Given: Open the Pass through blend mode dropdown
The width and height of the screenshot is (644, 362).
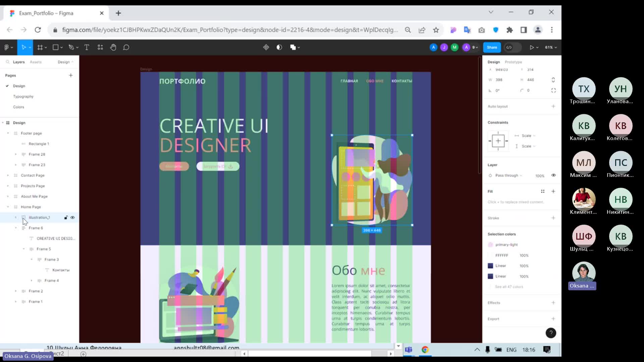Looking at the screenshot, I should 508,176.
